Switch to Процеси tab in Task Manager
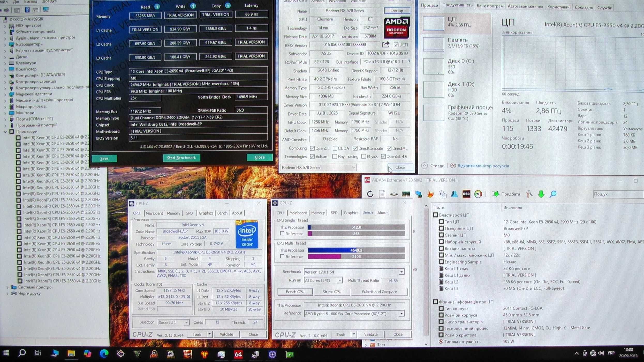Viewport: 644px width, 362px height. 429,5
